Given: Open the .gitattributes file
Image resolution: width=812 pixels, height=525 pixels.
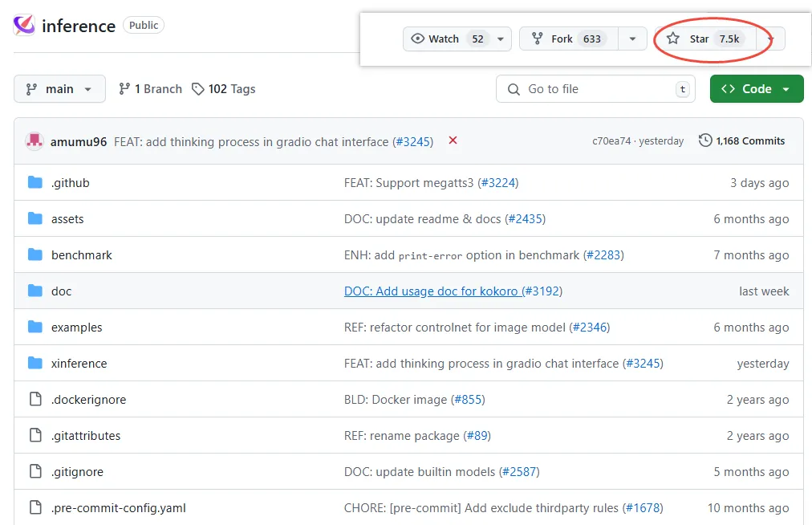Looking at the screenshot, I should 86,435.
